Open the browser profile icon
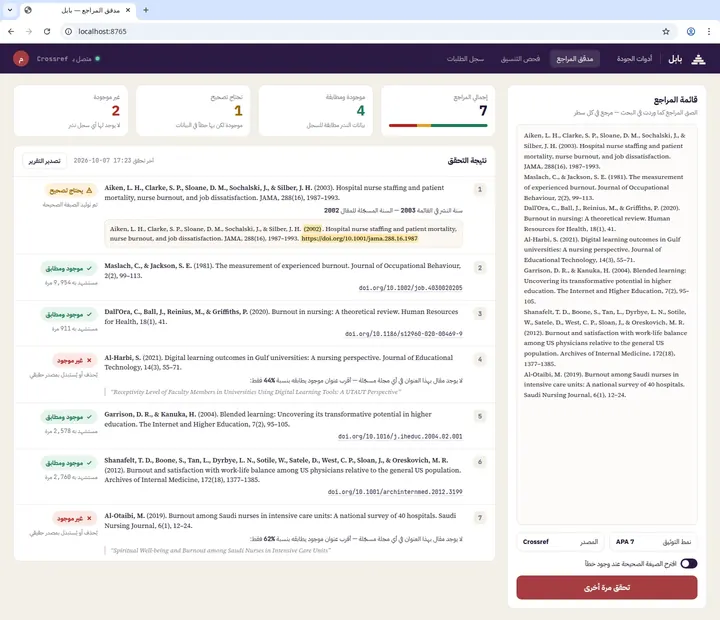This screenshot has width=720, height=620. 691,31
